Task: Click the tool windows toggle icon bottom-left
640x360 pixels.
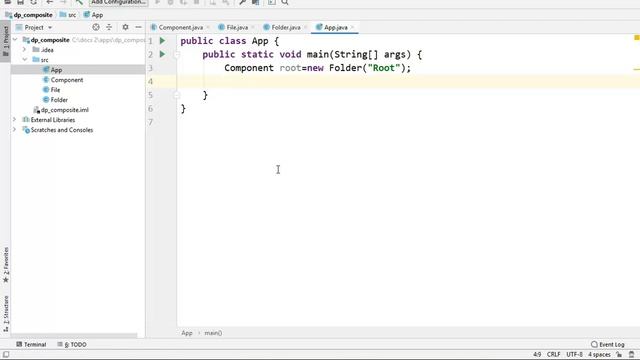Action: (x=6, y=354)
